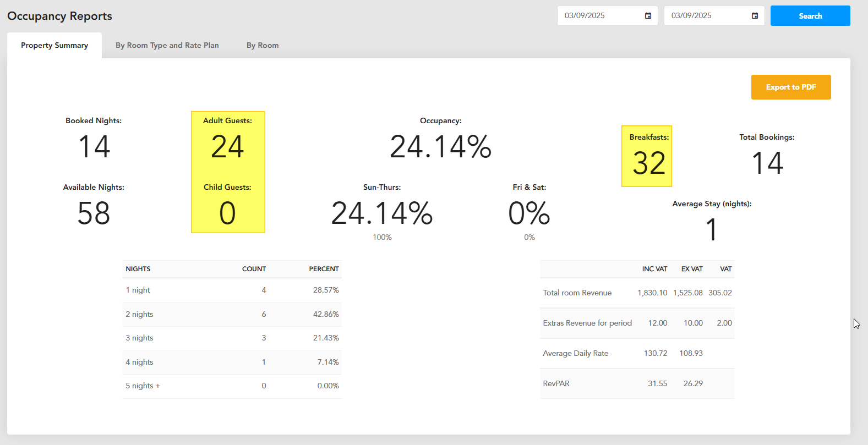Select the Property Summary tab
868x445 pixels.
(54, 45)
